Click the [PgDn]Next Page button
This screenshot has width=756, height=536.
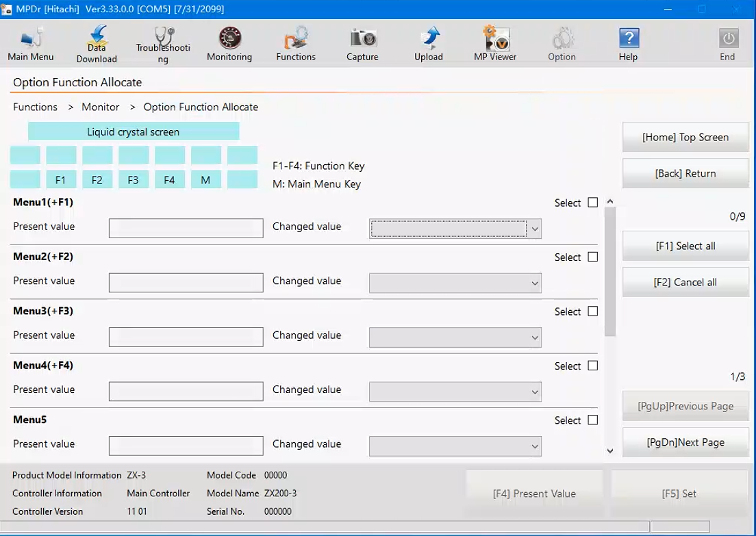pos(685,442)
